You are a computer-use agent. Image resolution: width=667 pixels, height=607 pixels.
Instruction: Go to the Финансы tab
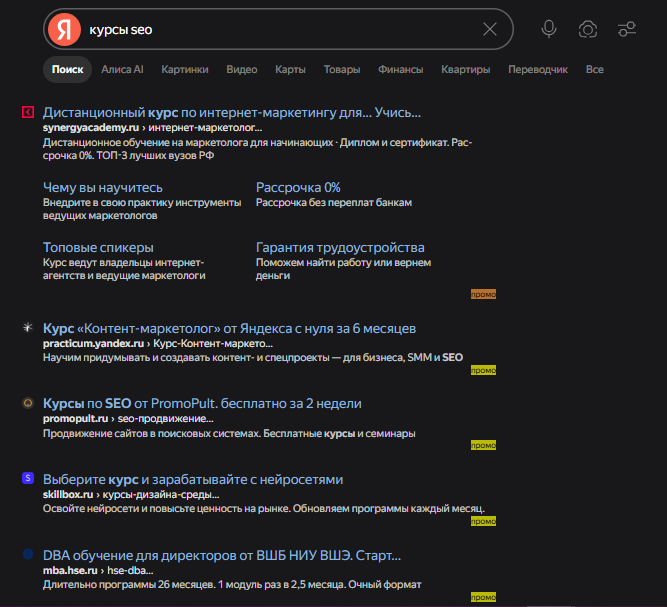(x=400, y=69)
